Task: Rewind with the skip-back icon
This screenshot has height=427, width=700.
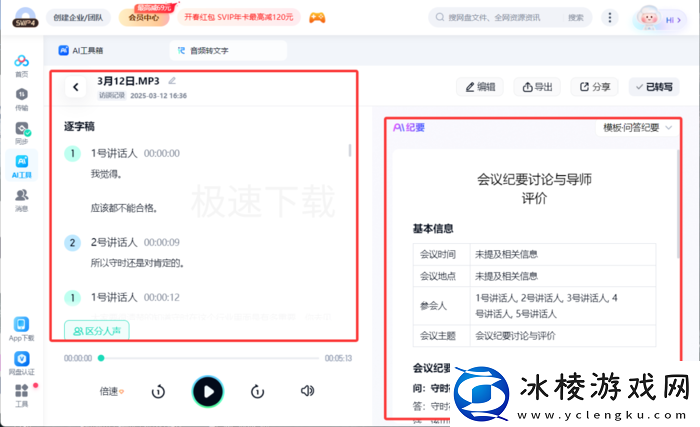Action: coord(158,392)
